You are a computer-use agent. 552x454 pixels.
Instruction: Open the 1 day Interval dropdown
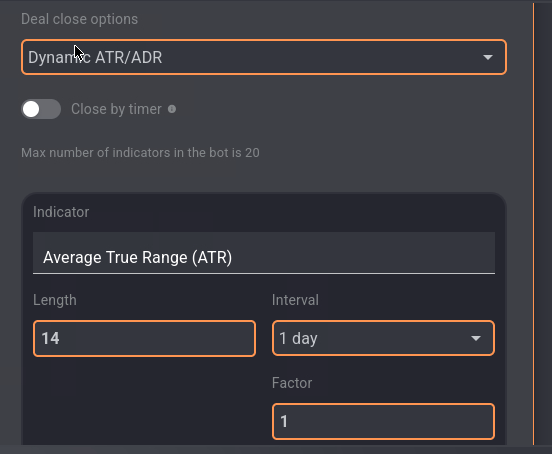(383, 338)
